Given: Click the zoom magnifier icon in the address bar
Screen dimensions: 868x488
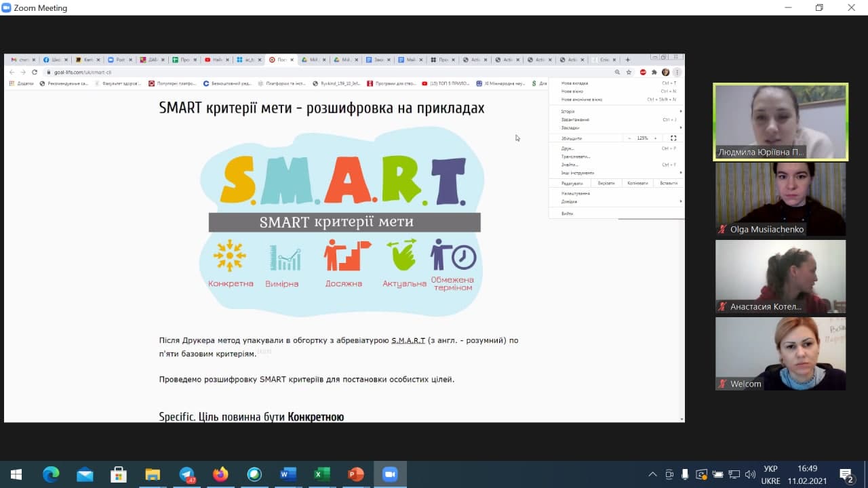Looking at the screenshot, I should coord(617,73).
